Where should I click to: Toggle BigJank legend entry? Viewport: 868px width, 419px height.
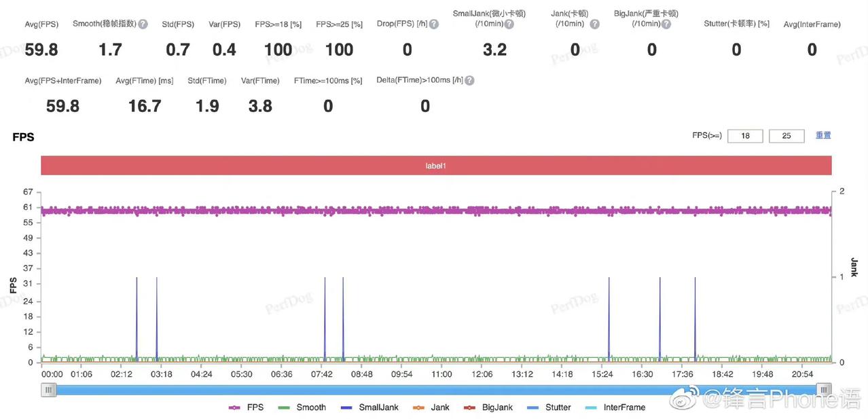pyautogui.click(x=488, y=407)
